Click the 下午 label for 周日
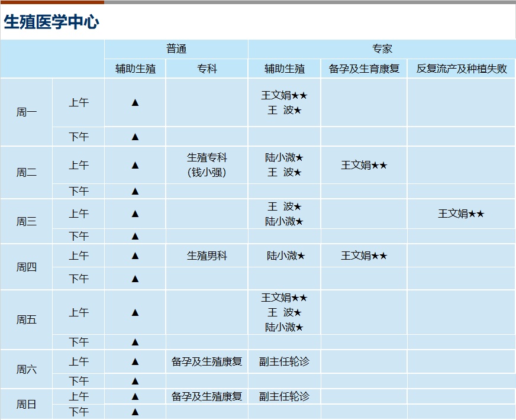 pos(79,412)
